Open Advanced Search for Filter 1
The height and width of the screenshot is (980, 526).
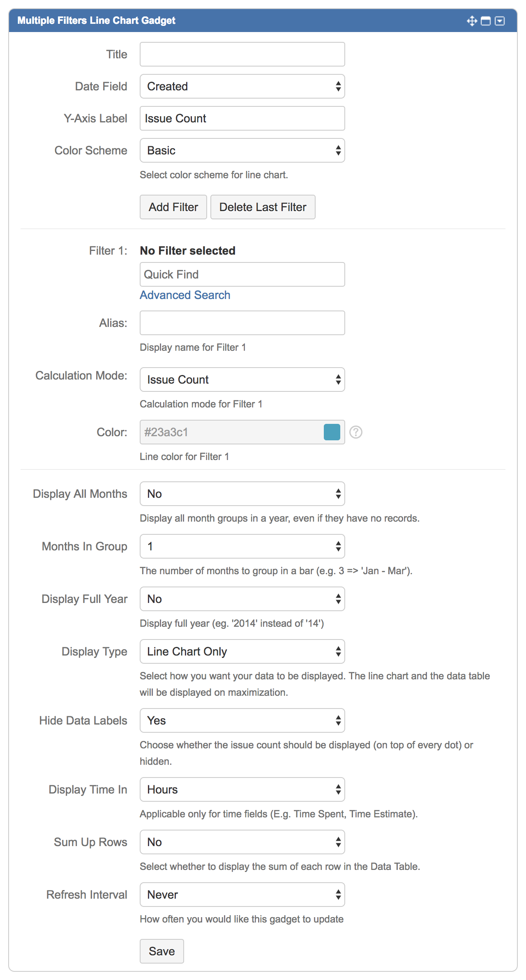[185, 295]
